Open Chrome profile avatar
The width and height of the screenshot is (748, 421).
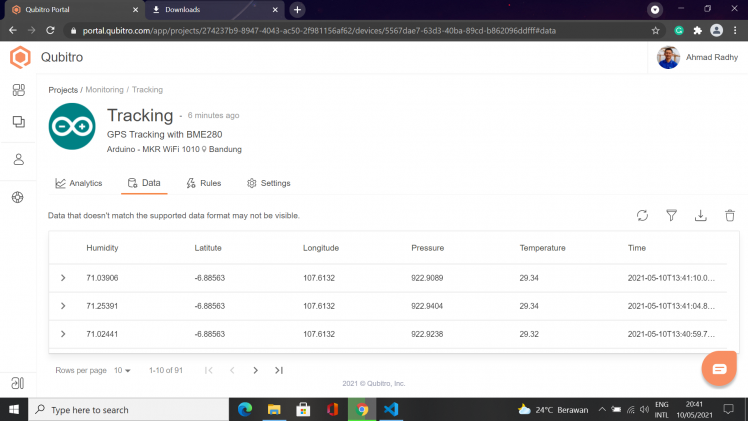coord(716,31)
